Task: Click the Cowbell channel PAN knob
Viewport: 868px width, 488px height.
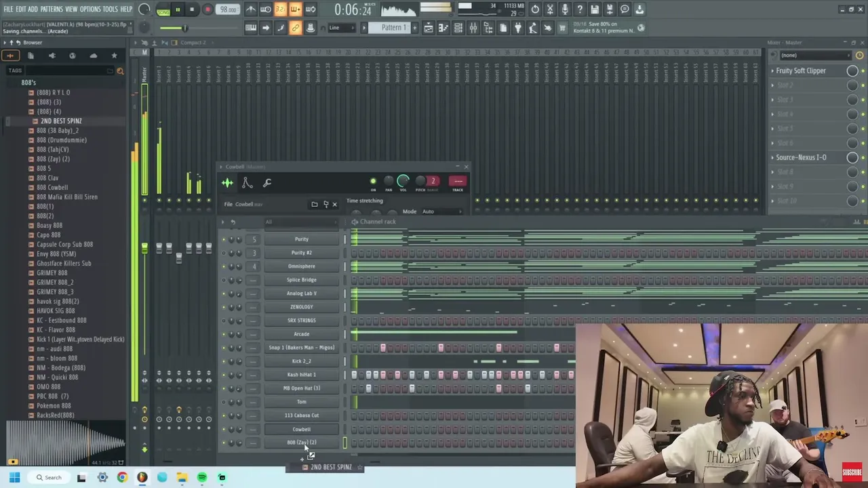Action: [389, 181]
